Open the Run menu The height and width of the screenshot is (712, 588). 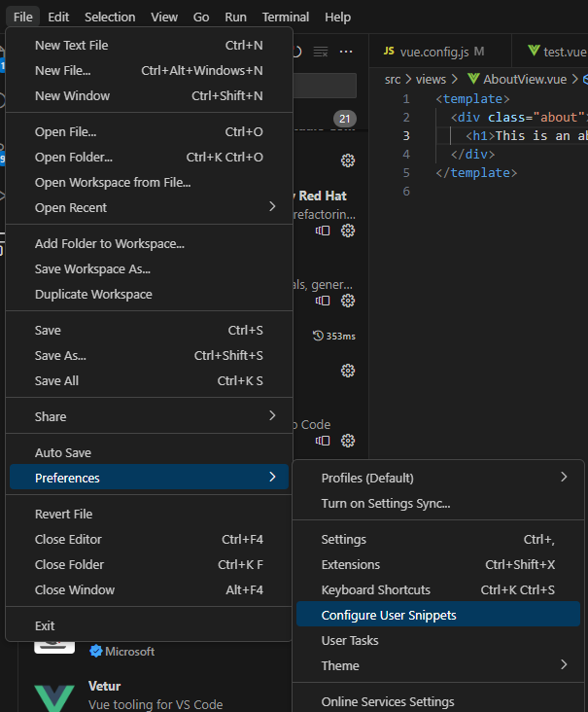(x=235, y=17)
